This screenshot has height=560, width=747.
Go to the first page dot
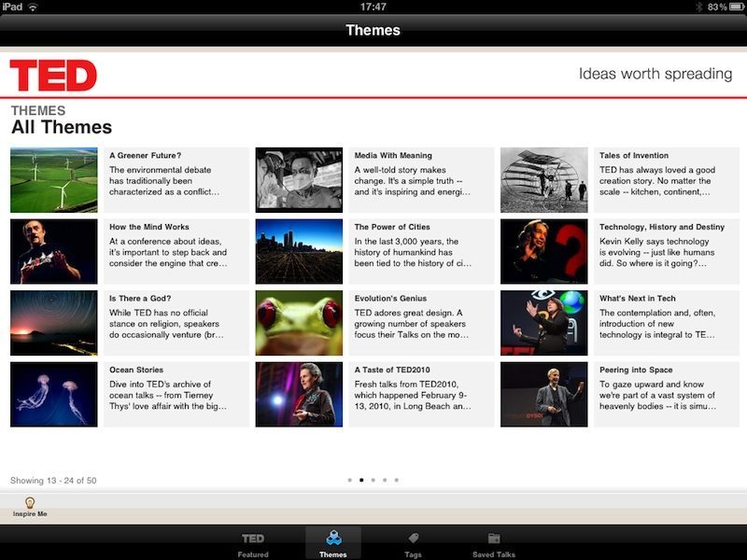point(350,481)
